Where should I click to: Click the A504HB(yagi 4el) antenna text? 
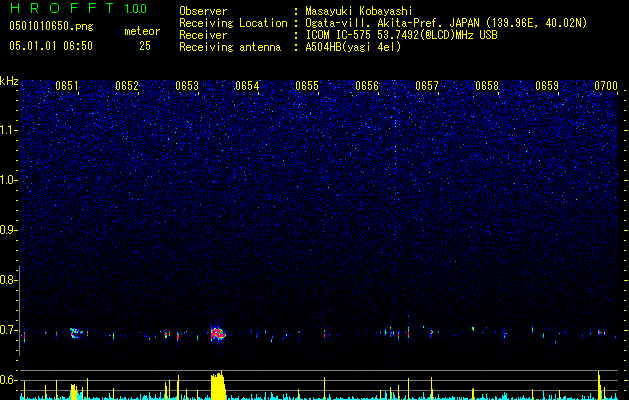pyautogui.click(x=353, y=47)
